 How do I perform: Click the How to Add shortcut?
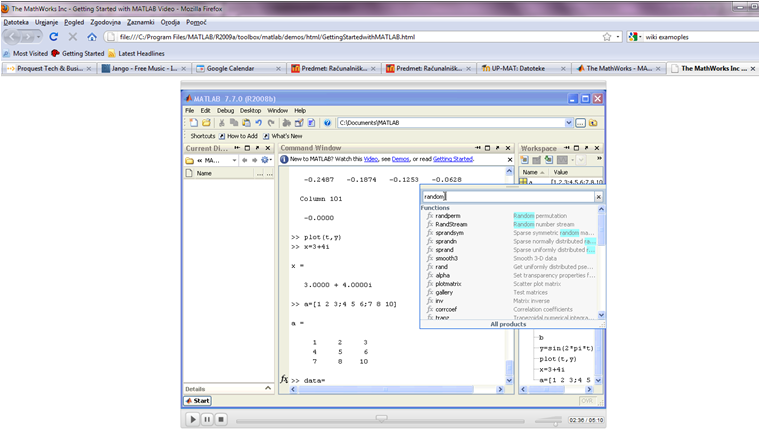(x=238, y=136)
